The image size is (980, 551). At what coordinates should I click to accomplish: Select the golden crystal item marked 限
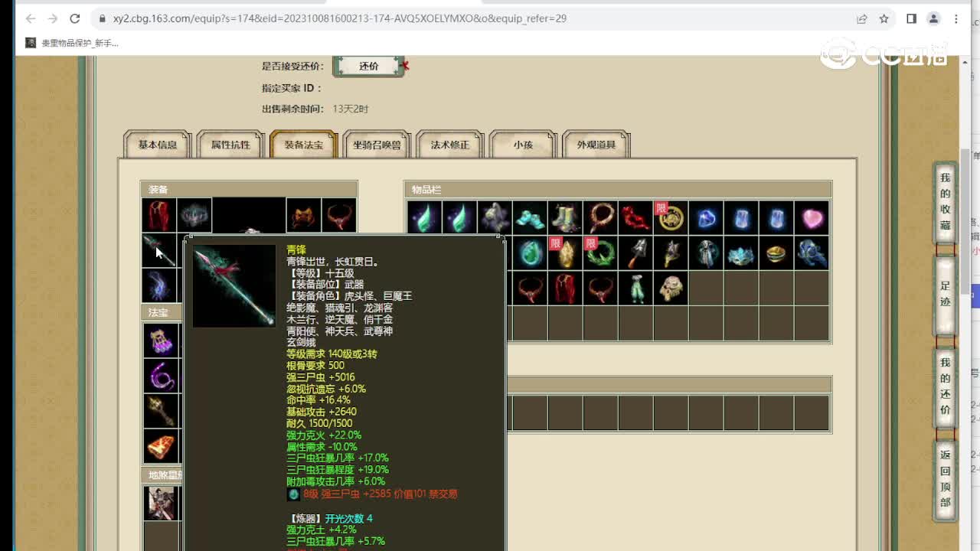click(564, 253)
